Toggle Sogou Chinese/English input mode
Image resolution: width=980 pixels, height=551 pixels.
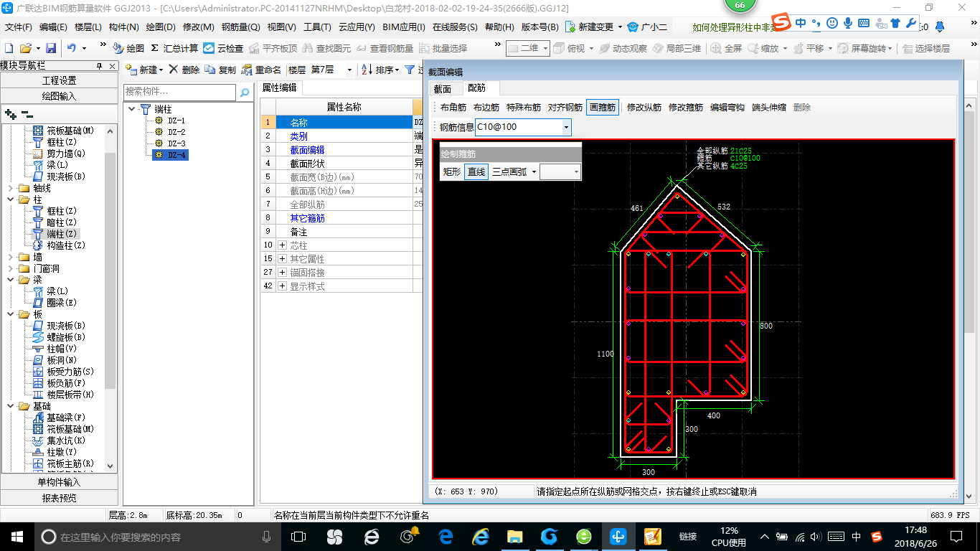(x=801, y=23)
